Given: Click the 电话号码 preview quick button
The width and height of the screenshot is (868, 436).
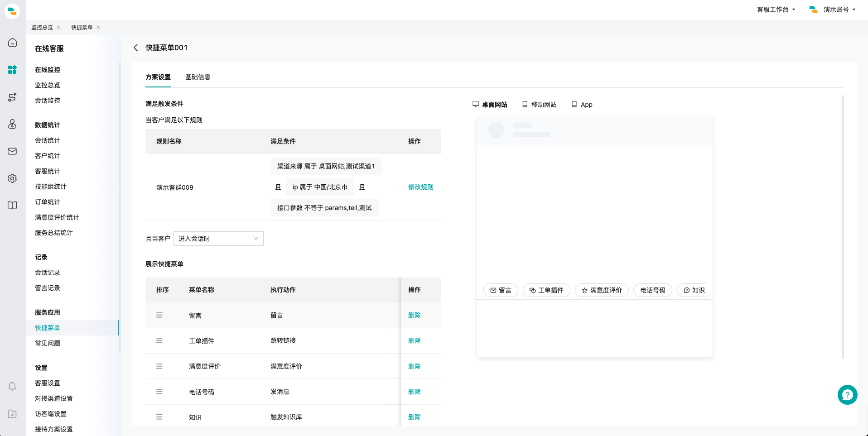Looking at the screenshot, I should (x=653, y=290).
